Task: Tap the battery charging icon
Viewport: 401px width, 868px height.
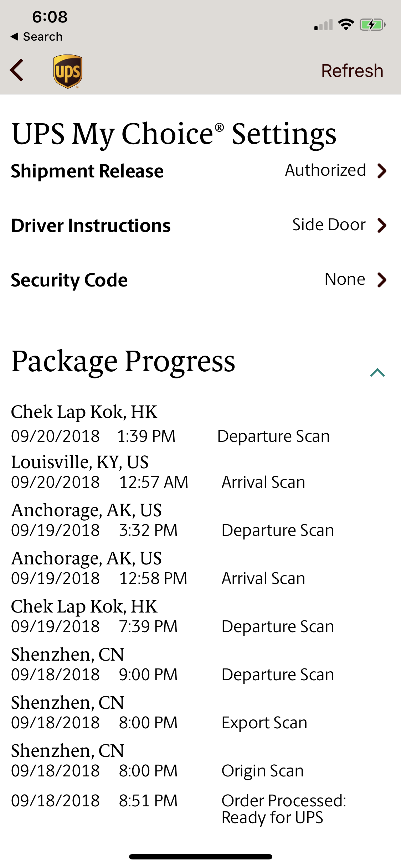Action: coord(372,25)
